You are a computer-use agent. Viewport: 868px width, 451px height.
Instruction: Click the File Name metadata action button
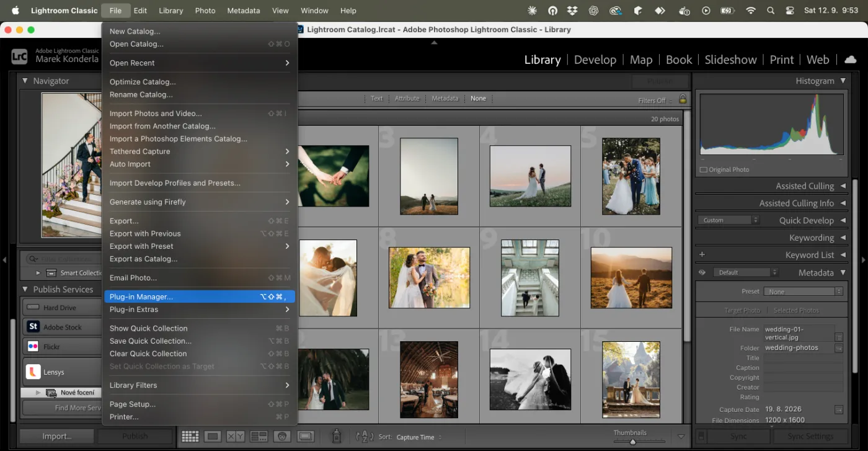[x=838, y=337]
